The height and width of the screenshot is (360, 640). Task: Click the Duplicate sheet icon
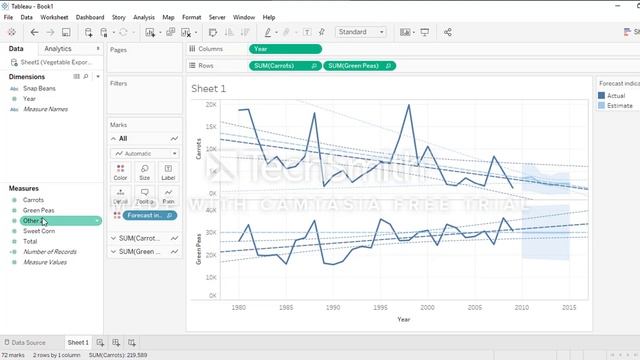[171, 32]
